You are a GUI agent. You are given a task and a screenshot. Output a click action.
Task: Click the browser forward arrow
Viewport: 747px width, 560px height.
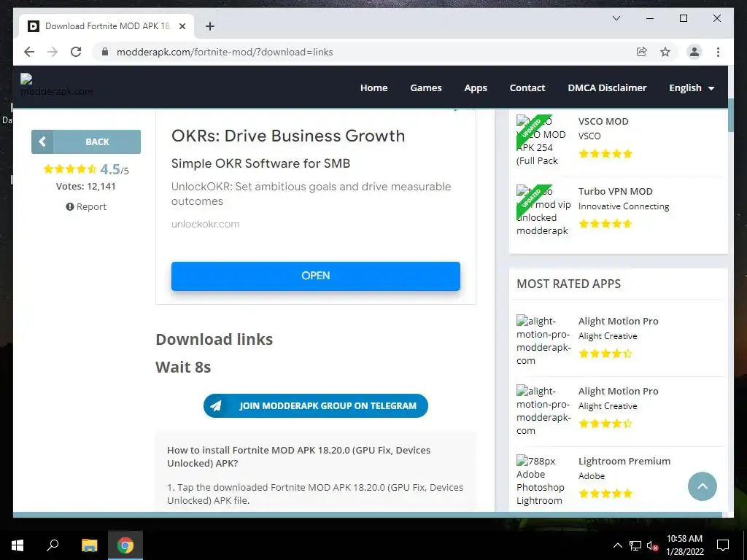[x=53, y=52]
